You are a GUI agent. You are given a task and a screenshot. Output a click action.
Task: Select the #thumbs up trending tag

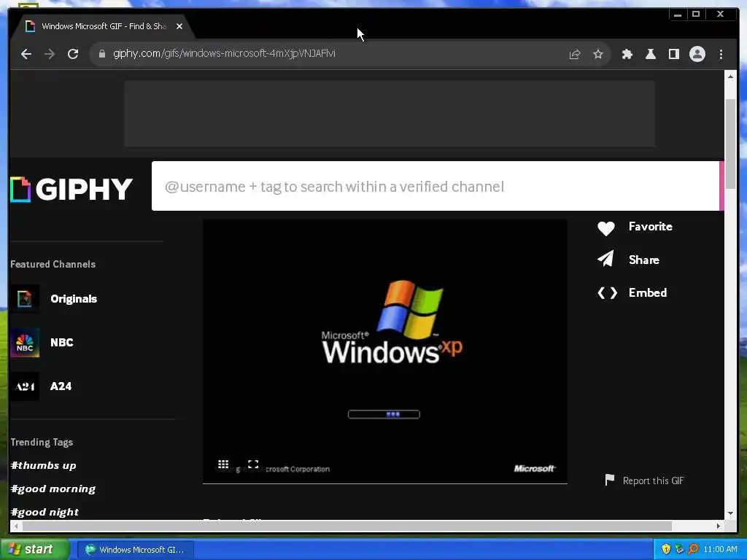click(x=43, y=465)
